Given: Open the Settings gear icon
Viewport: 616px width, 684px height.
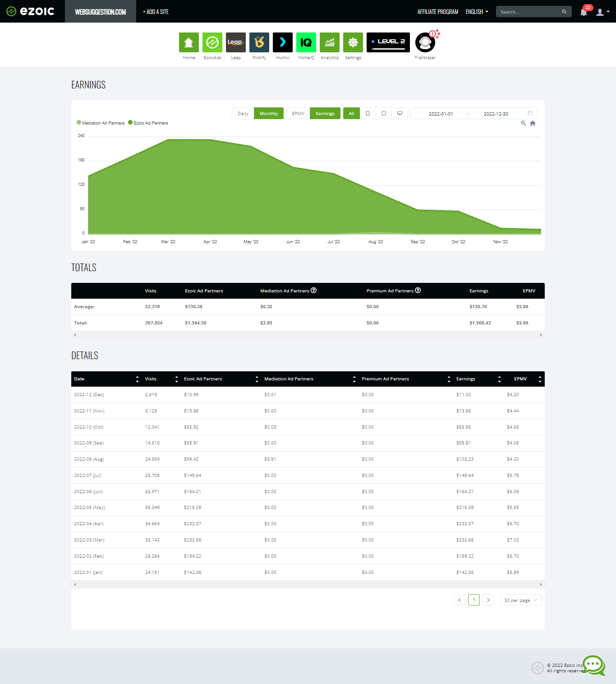Looking at the screenshot, I should tap(353, 42).
